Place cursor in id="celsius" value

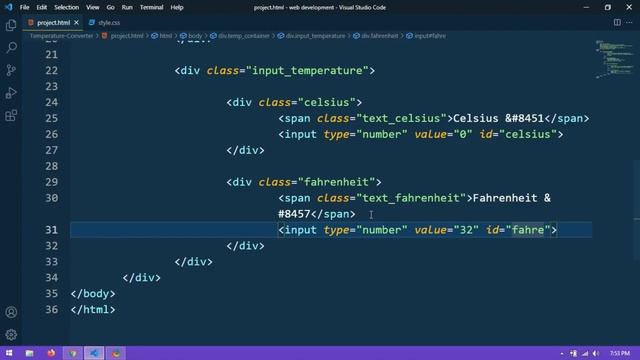point(528,134)
